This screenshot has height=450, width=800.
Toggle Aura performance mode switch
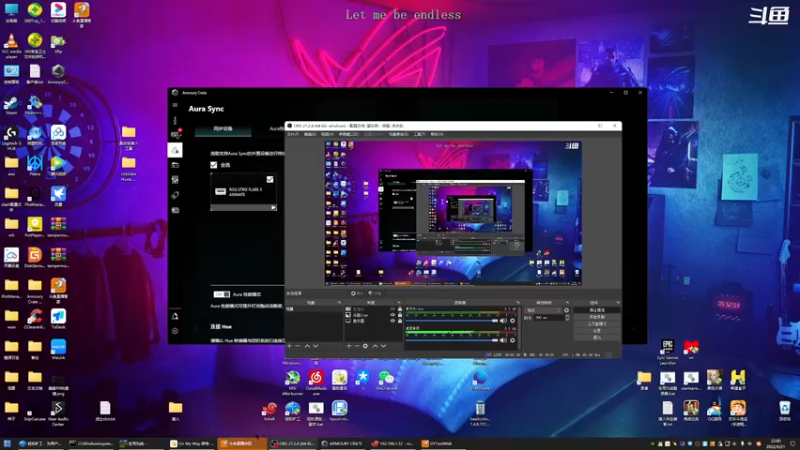[221, 294]
